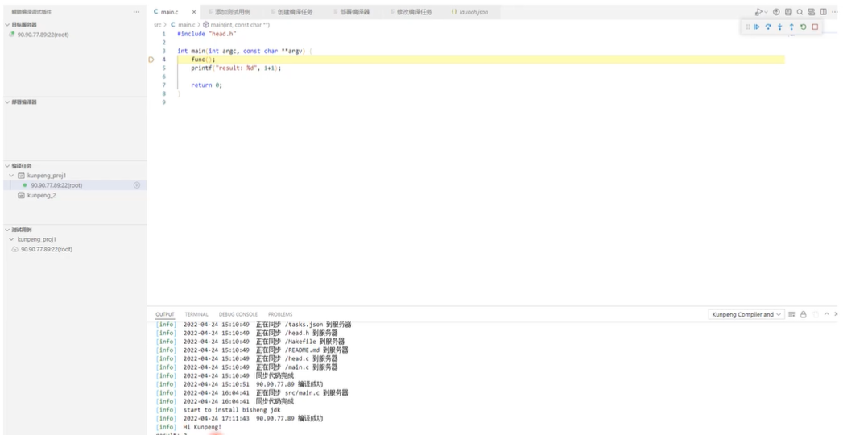The height and width of the screenshot is (435, 868).
Task: Click the server status icon under 目标服务器
Action: click(x=12, y=35)
